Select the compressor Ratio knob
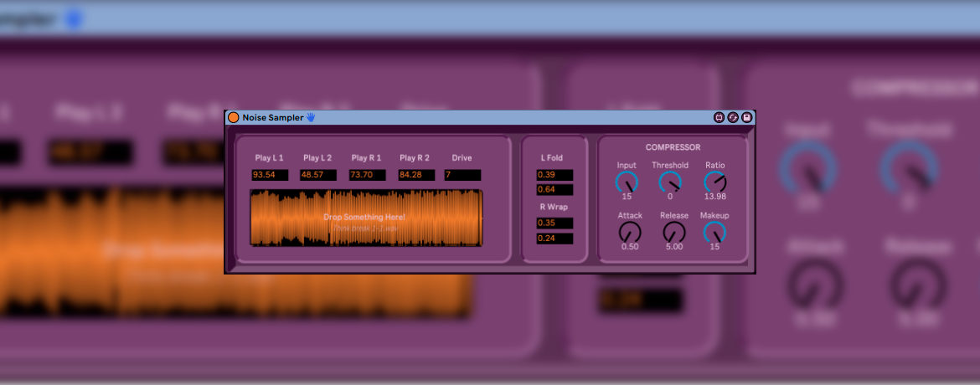 coord(714,182)
